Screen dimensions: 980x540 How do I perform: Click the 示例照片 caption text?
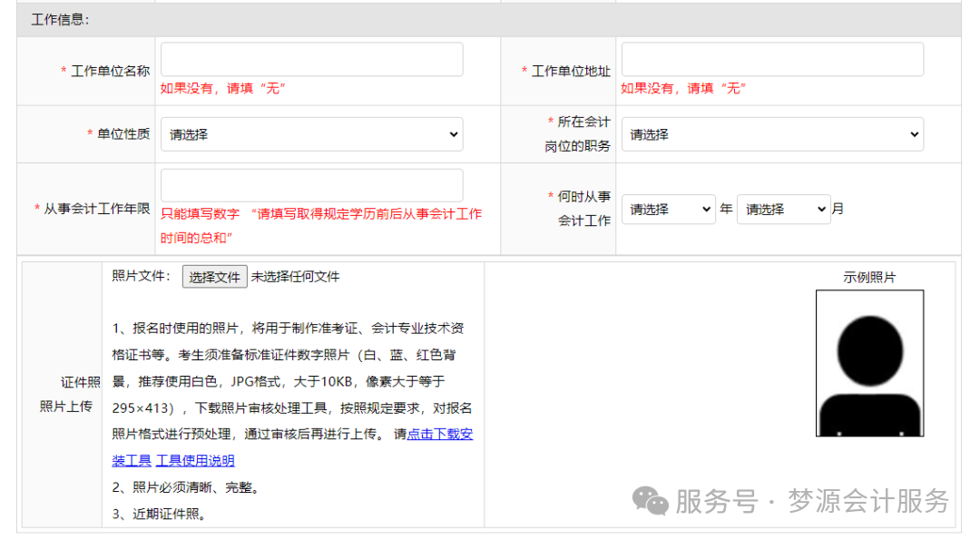tap(868, 276)
